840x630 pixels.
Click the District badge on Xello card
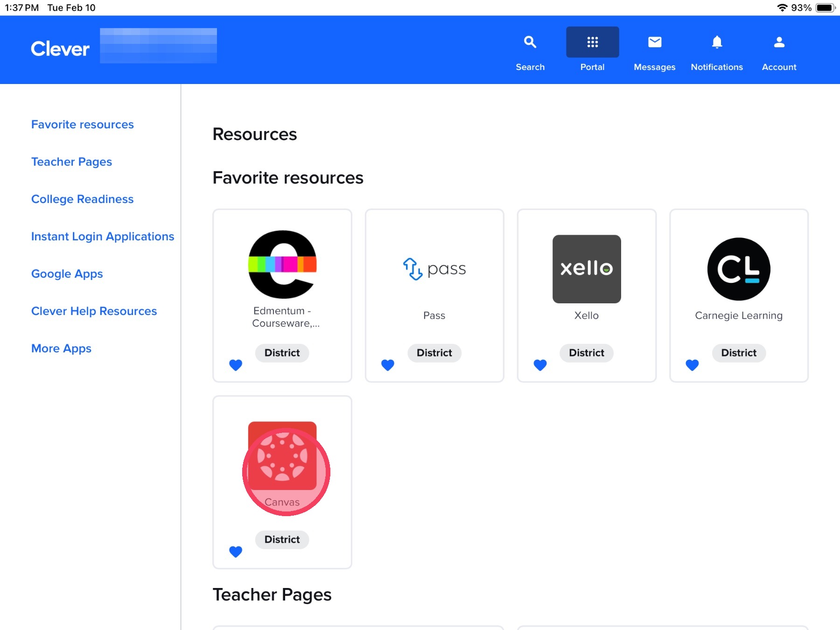pos(587,353)
